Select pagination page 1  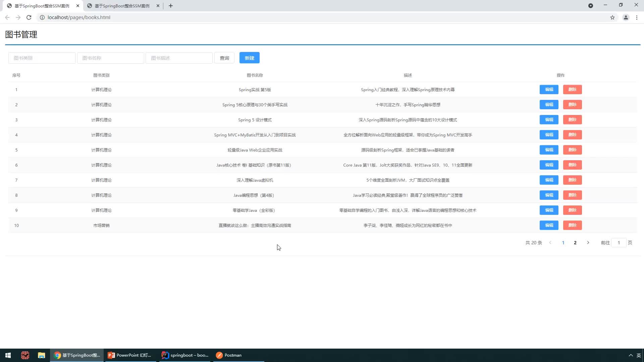[563, 243]
